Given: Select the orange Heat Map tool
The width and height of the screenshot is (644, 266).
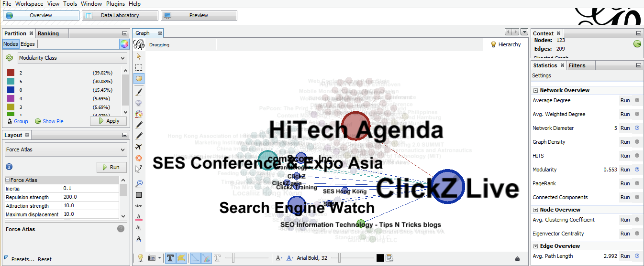Looking at the screenshot, I should click(139, 158).
